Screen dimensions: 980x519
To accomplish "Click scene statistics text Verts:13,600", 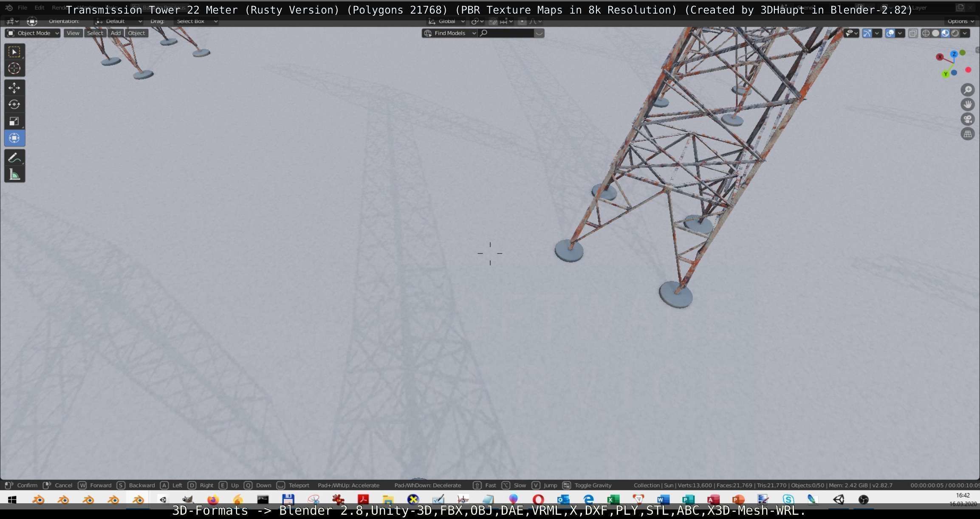I will (x=695, y=485).
